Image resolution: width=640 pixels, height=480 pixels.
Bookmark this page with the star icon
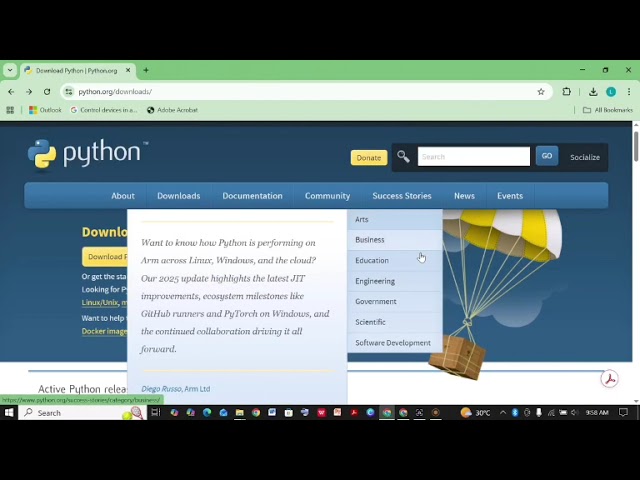tap(541, 92)
